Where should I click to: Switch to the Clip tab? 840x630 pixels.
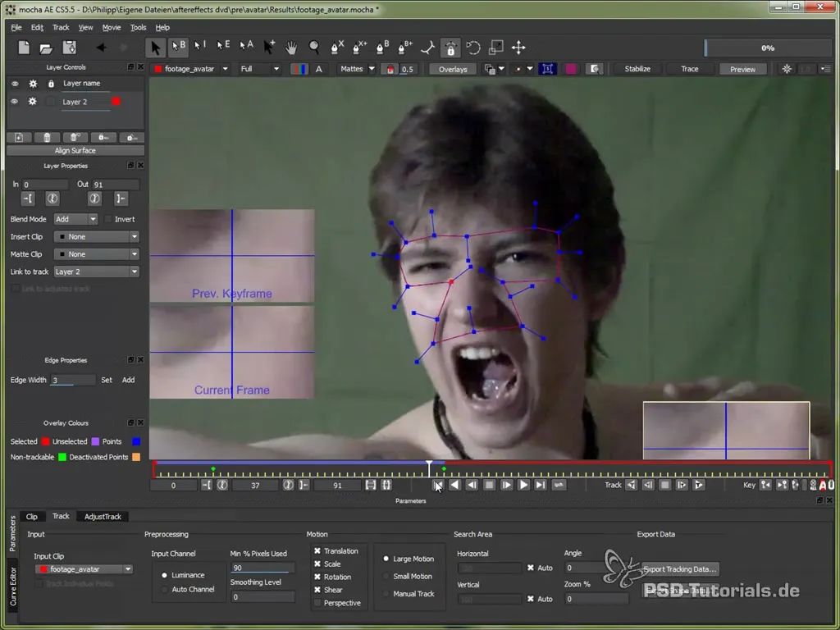tap(32, 517)
